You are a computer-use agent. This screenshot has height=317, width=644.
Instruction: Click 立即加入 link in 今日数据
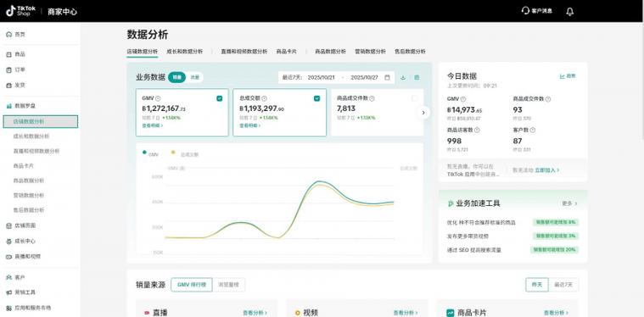pos(546,170)
